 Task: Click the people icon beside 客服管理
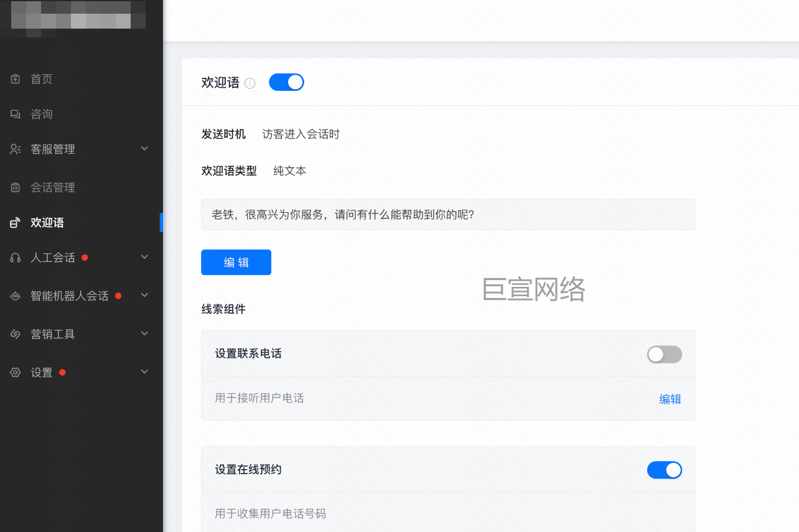pyautogui.click(x=16, y=149)
